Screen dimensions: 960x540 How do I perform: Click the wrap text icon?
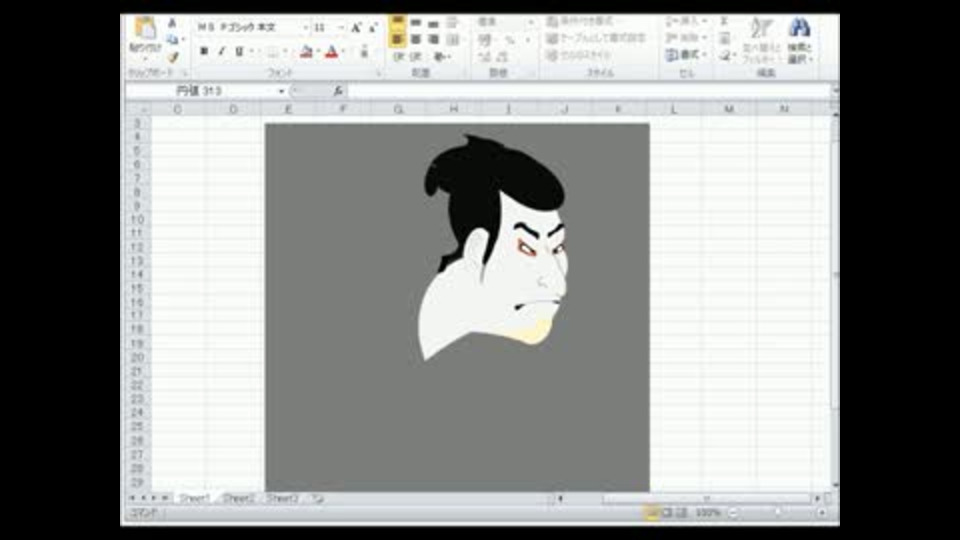coord(452,23)
